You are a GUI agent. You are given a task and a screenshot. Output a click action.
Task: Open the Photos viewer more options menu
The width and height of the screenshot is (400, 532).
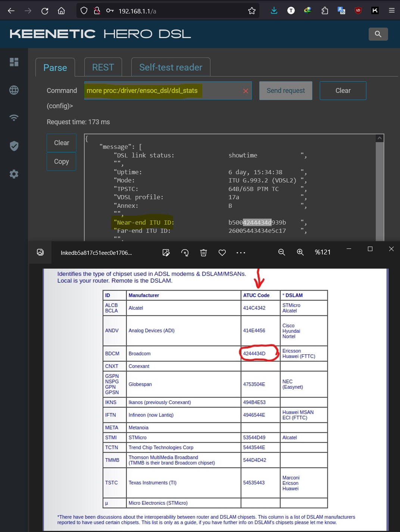[241, 253]
